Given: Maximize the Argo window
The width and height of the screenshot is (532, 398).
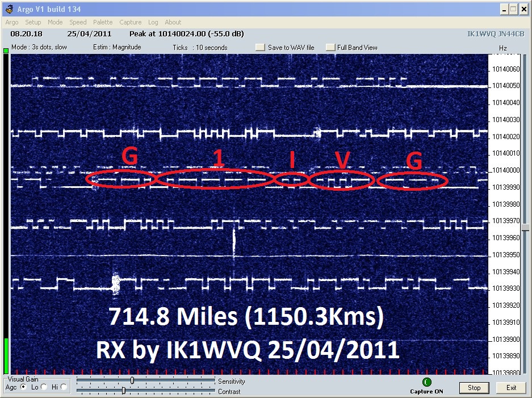Looking at the screenshot, I should point(514,9).
